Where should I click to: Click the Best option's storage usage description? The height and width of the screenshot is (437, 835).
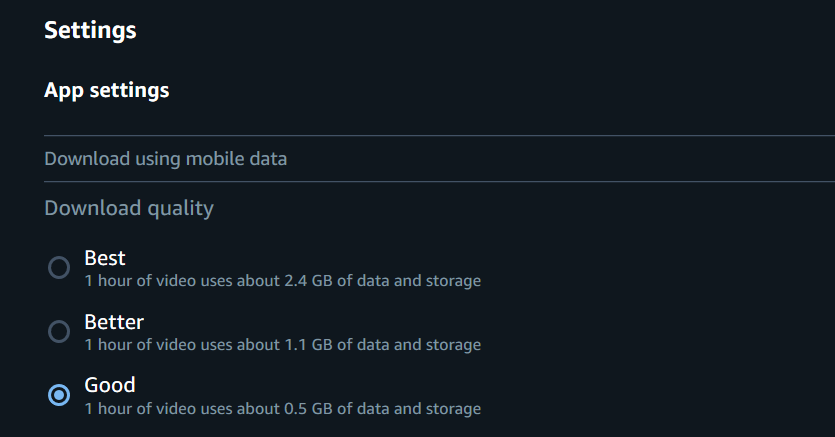coord(282,281)
